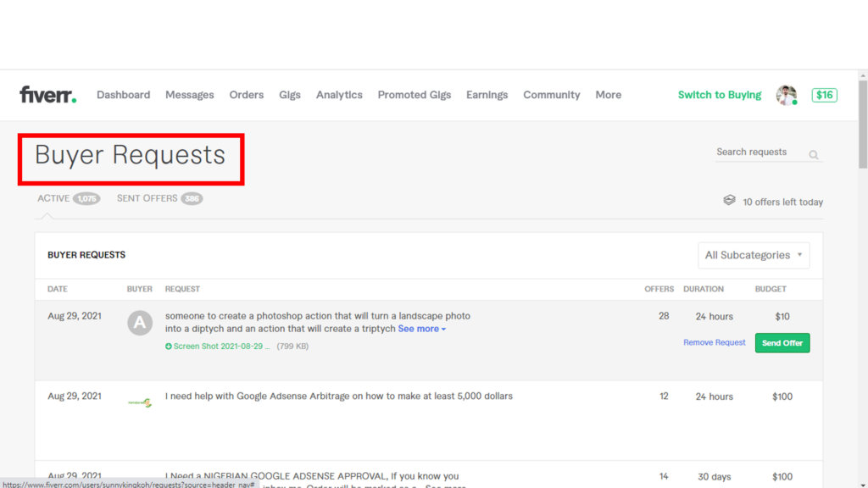The width and height of the screenshot is (868, 488).
Task: Expand request with See more
Action: (x=421, y=329)
